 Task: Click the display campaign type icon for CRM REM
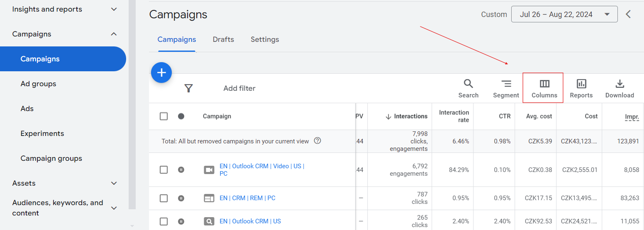coord(209,198)
